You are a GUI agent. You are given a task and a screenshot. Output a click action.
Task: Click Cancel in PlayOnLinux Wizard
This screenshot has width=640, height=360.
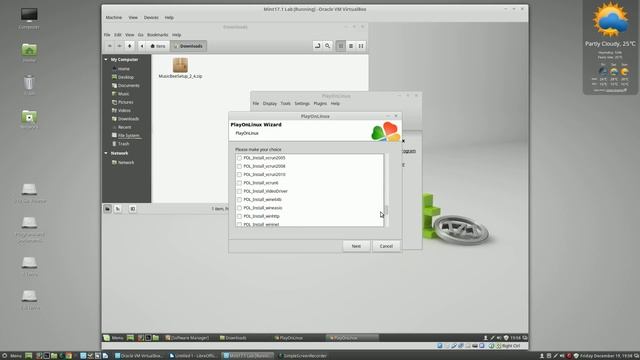[386, 246]
